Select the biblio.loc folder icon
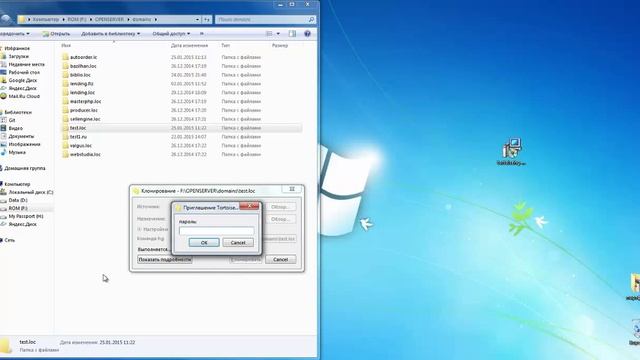The height and width of the screenshot is (360, 640). pos(65,75)
